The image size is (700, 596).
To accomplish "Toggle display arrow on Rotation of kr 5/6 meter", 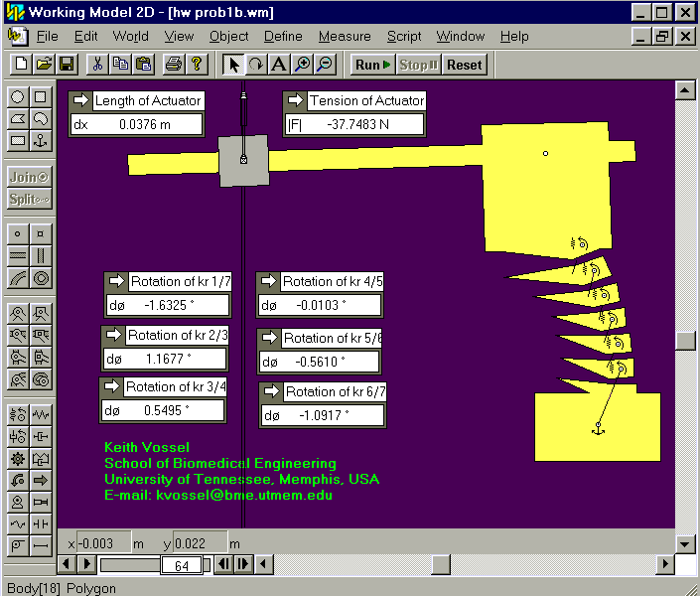I will (x=270, y=338).
